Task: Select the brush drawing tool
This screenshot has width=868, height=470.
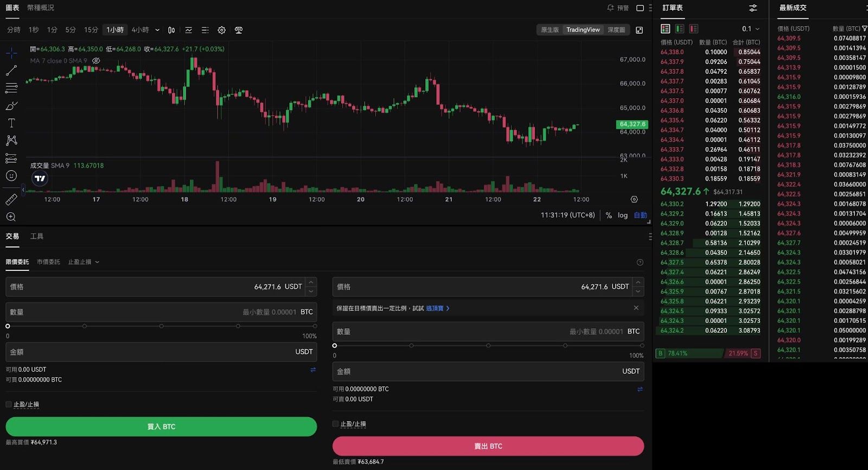Action: click(x=11, y=105)
